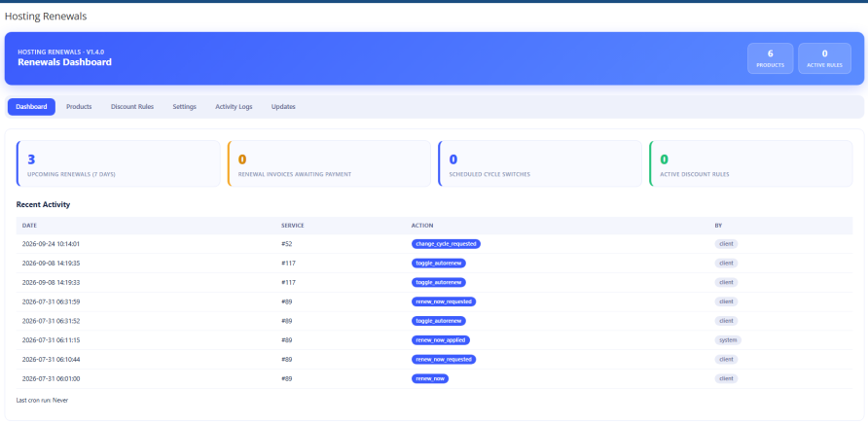
Task: Click toggle_autorenew badge in the 06:31:52 row
Action: click(x=439, y=321)
